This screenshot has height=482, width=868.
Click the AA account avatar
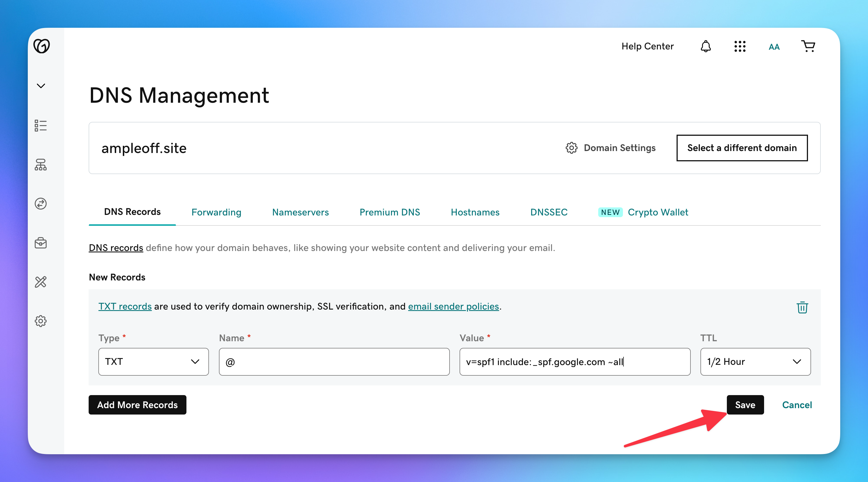tap(774, 47)
